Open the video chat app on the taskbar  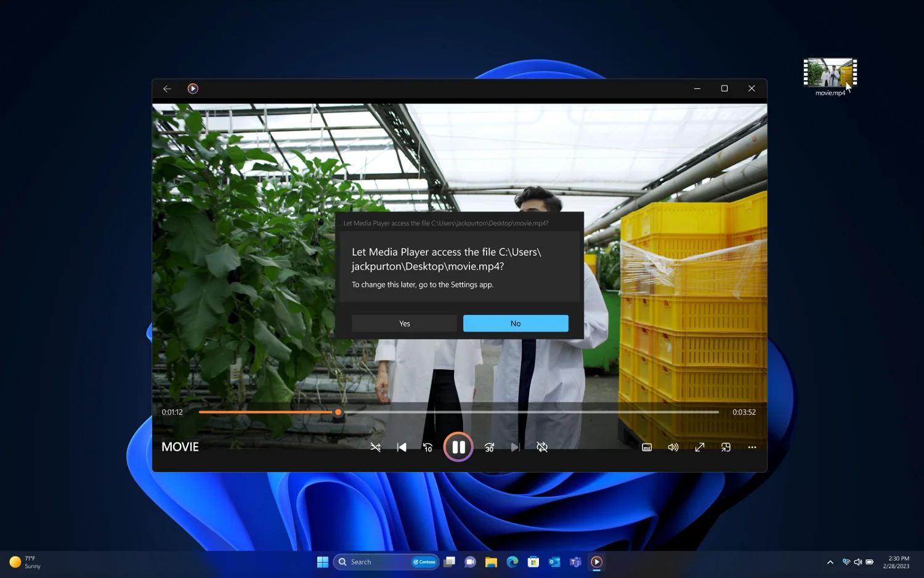pyautogui.click(x=470, y=562)
